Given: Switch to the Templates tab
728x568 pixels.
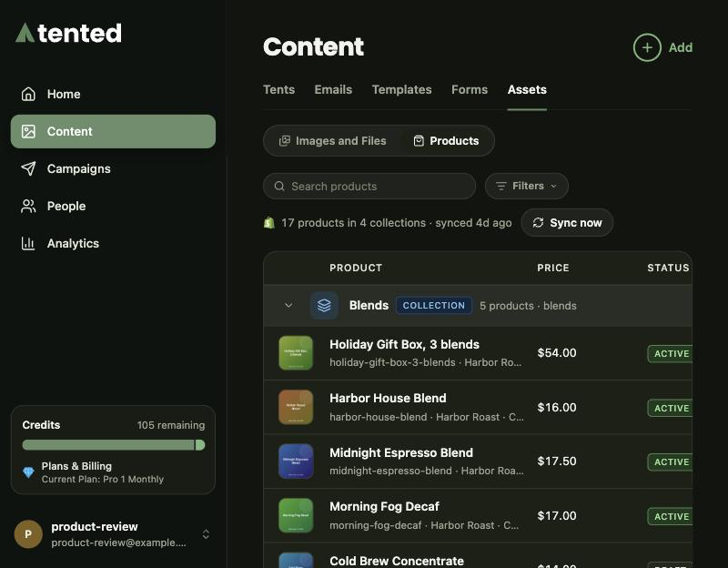Looking at the screenshot, I should click(x=402, y=89).
